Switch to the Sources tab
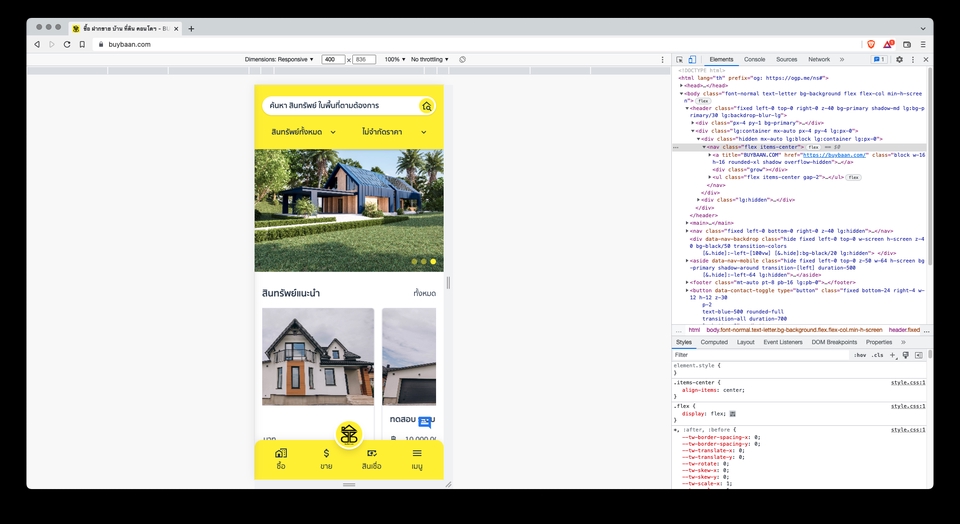Viewport: 960px width, 524px height. tap(787, 59)
